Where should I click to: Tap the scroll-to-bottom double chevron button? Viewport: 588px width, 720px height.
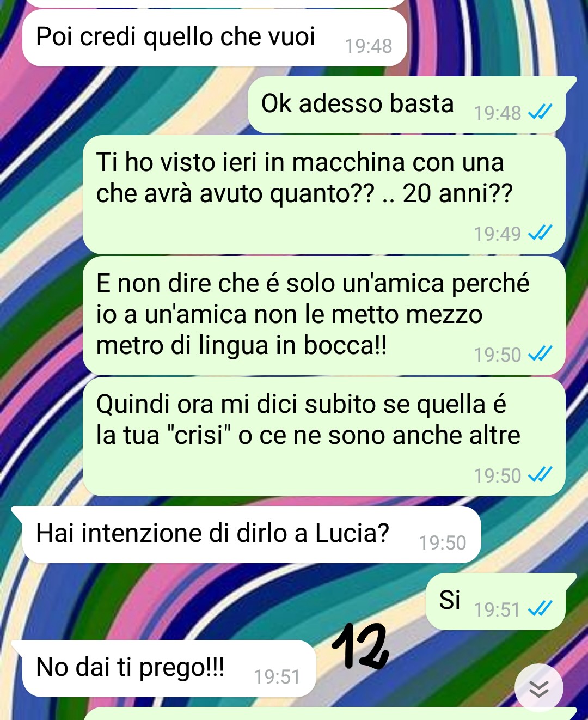tap(538, 688)
